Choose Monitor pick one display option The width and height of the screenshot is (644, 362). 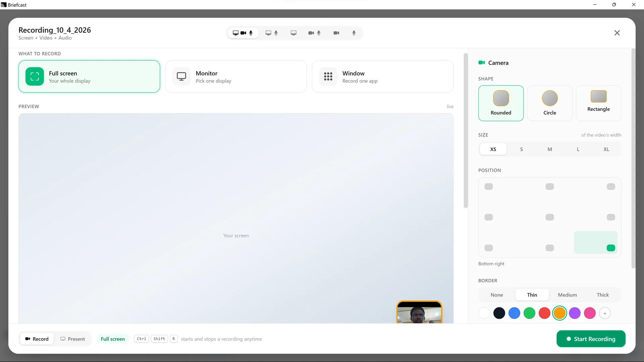point(236,76)
